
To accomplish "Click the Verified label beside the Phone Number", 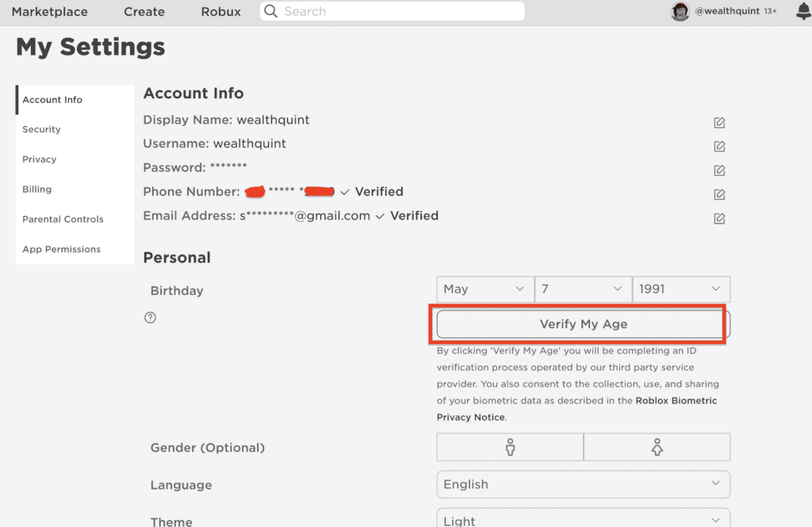I will (x=379, y=192).
